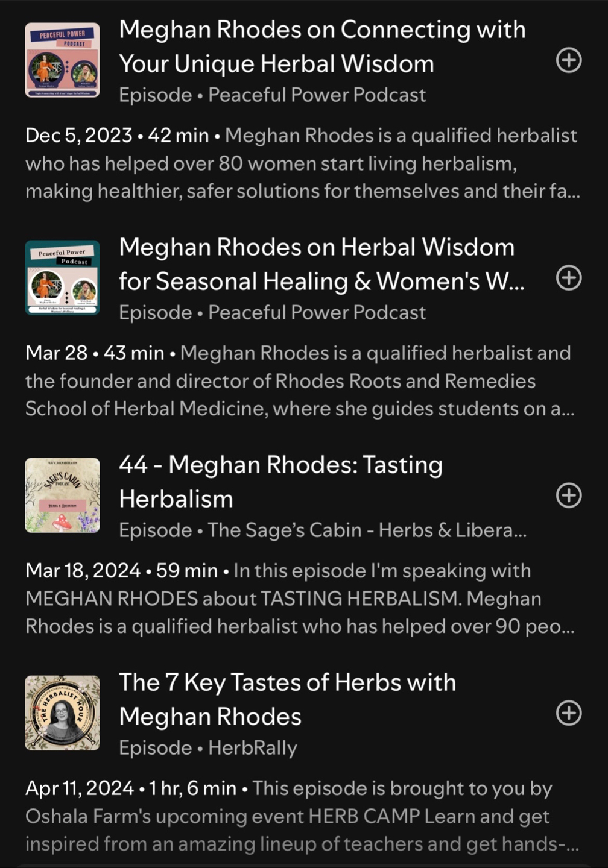Screen dimensions: 608x868
Task: Open 'The 7 Key Tastes of Herbs with Meghan Rhodes'
Action: tap(287, 699)
